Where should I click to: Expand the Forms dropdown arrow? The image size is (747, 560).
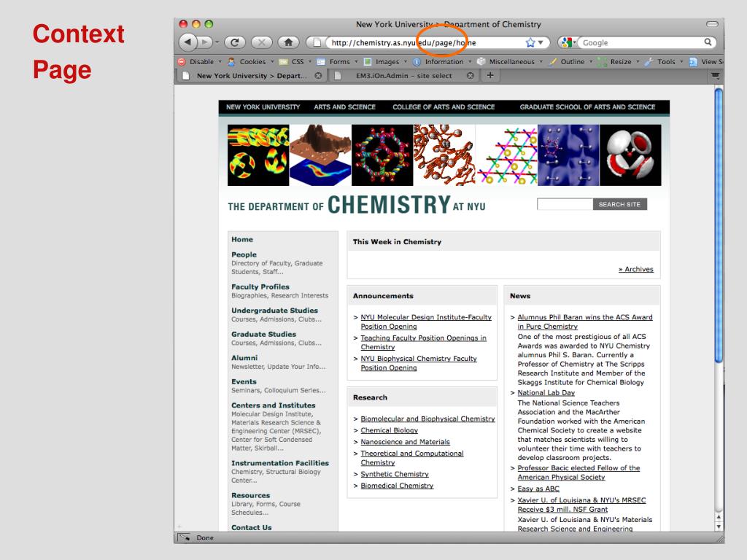click(356, 61)
